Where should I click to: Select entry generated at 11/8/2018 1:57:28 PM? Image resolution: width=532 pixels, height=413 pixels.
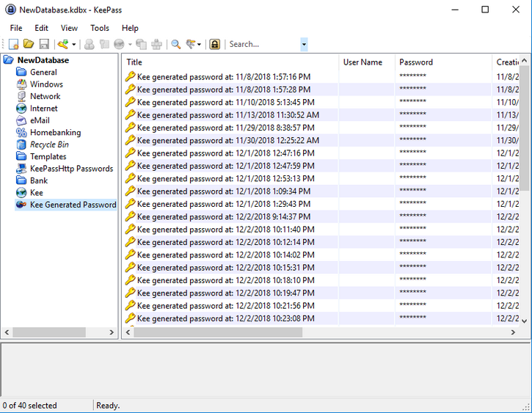(224, 89)
